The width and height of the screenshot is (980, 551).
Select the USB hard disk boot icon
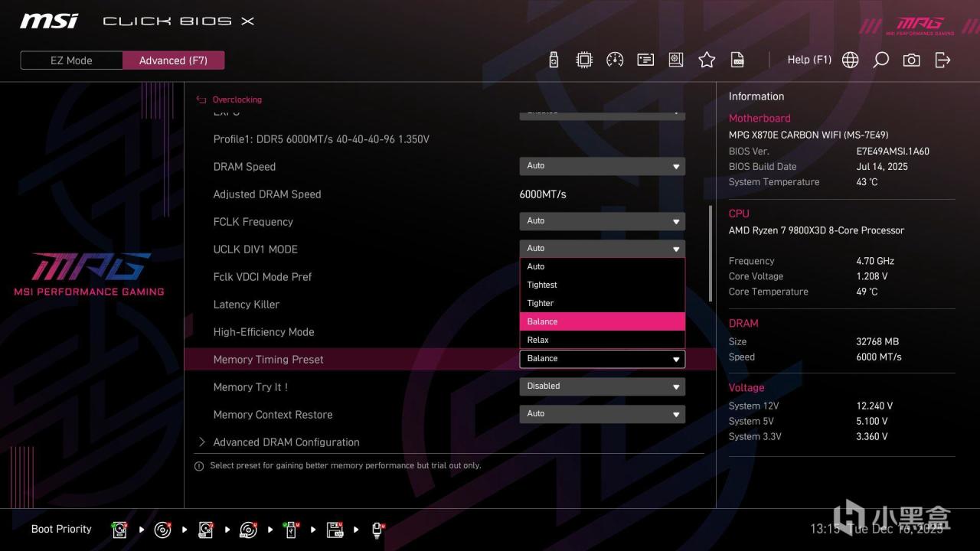click(x=205, y=530)
